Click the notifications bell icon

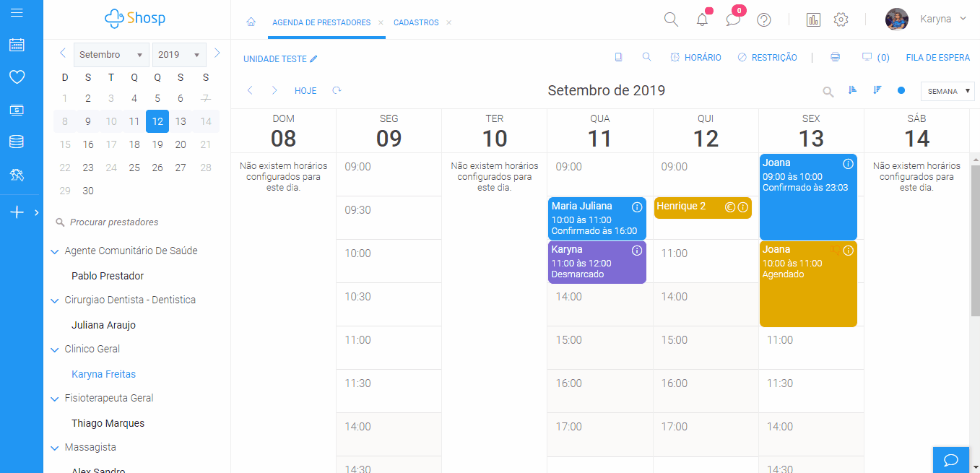tap(702, 20)
